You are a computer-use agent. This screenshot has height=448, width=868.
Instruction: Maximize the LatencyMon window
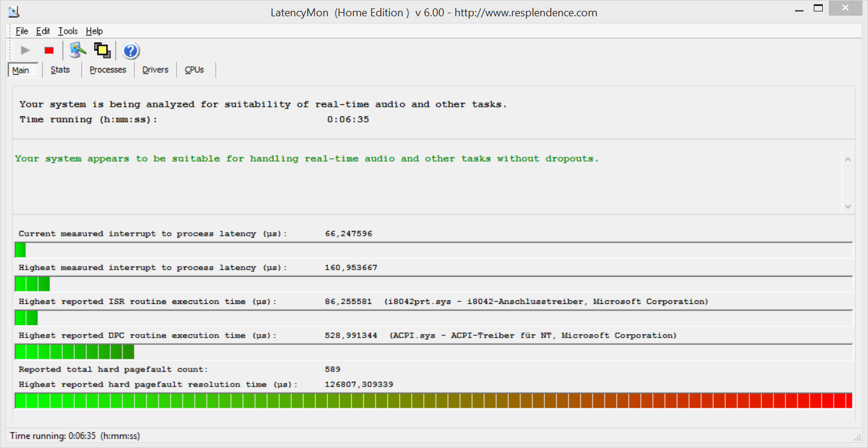click(x=818, y=8)
